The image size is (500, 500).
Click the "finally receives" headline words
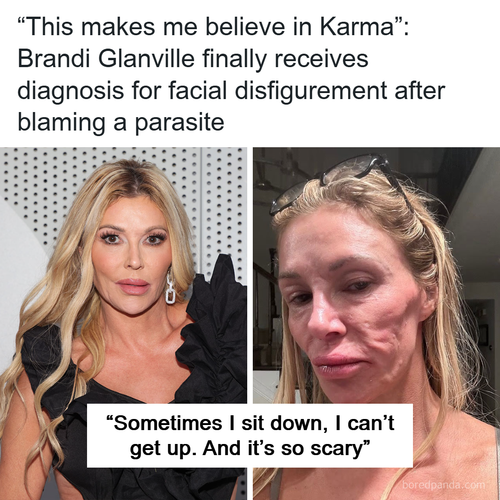pyautogui.click(x=285, y=59)
